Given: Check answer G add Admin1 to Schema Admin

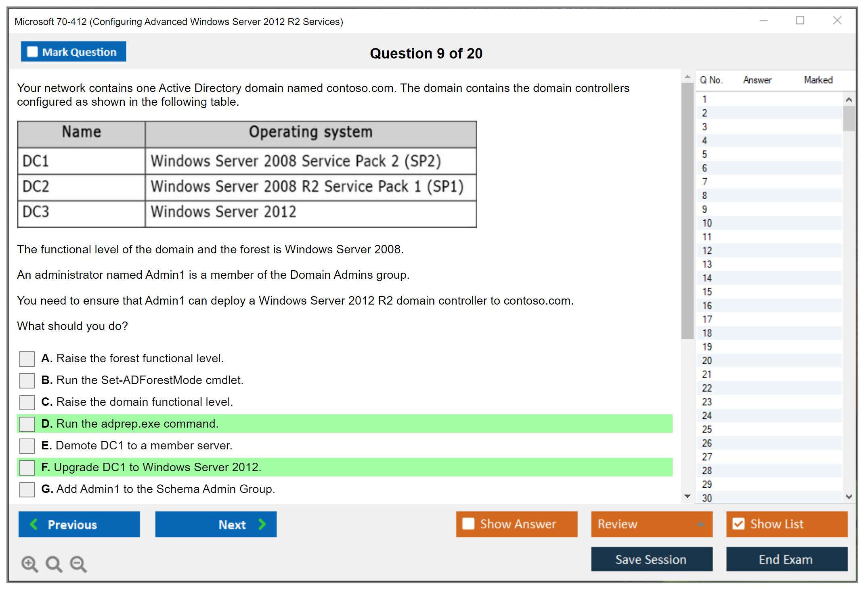Looking at the screenshot, I should [x=27, y=489].
